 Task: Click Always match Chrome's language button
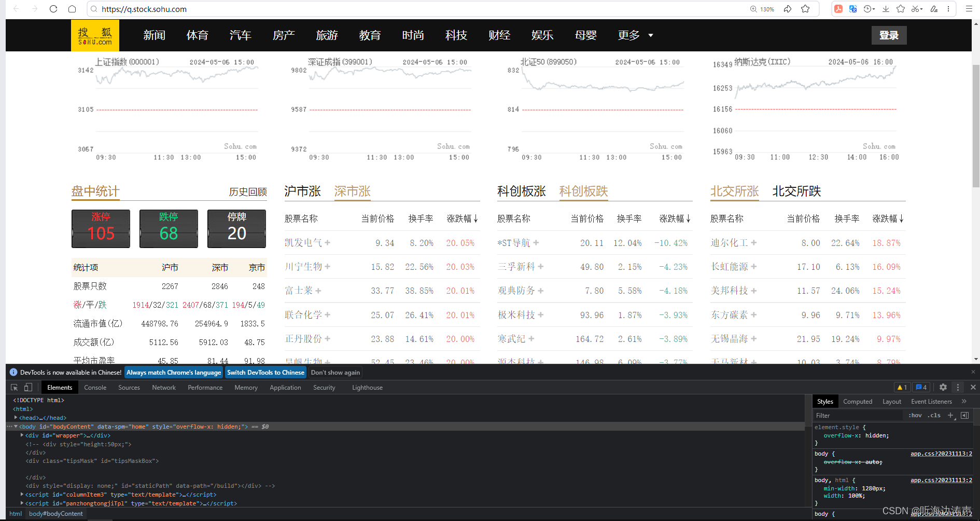click(x=174, y=372)
